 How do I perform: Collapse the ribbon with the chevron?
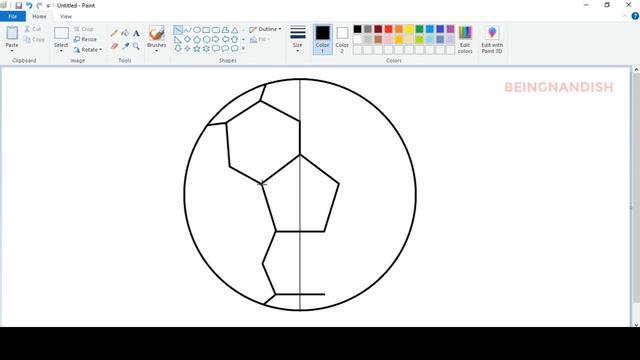(625, 16)
